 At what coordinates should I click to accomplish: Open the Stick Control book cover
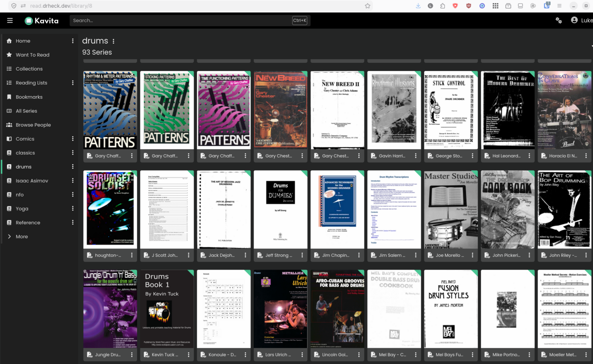(x=451, y=110)
